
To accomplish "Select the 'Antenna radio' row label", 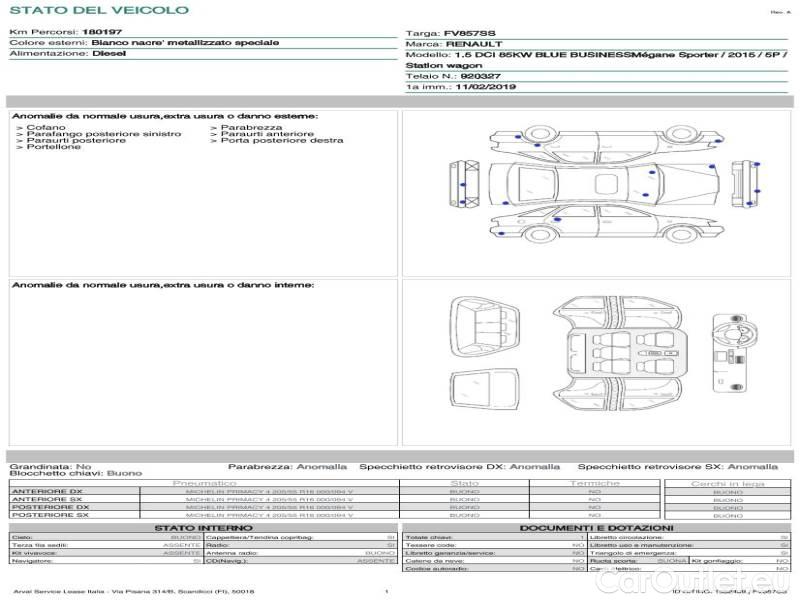I will 232,553.
